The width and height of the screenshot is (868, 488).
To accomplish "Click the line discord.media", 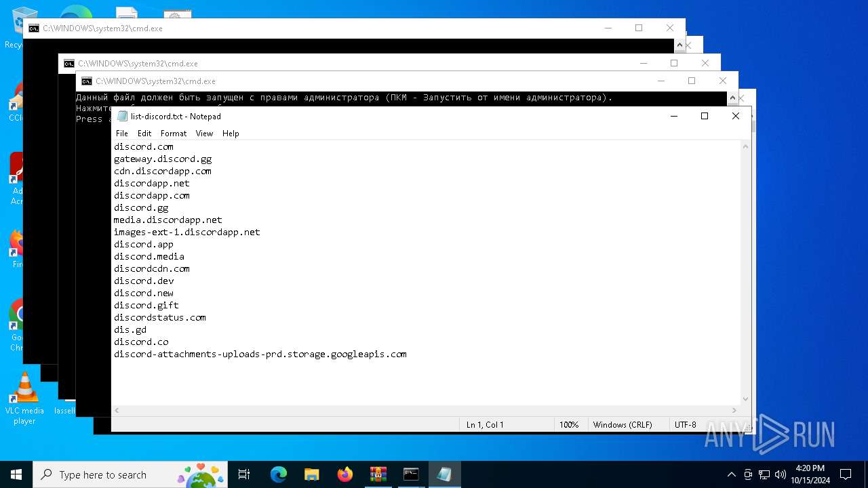I will coord(149,256).
